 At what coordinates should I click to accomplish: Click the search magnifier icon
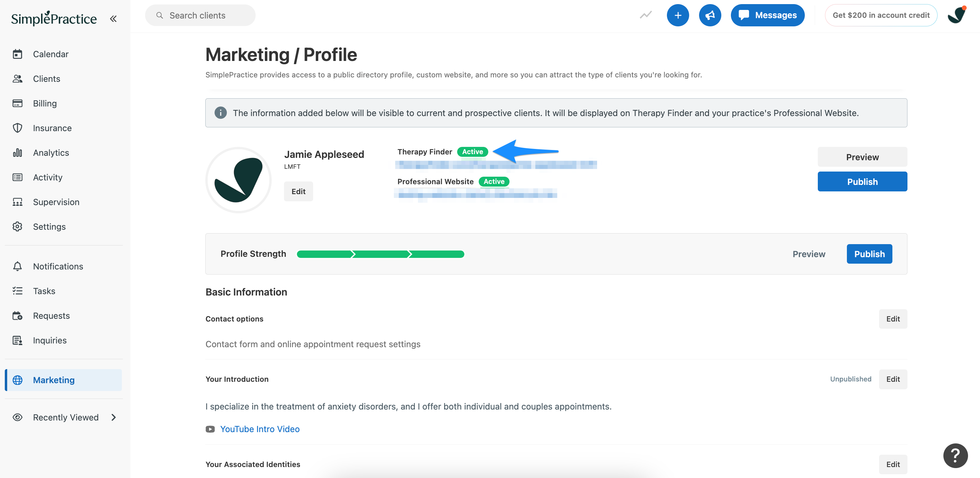160,15
